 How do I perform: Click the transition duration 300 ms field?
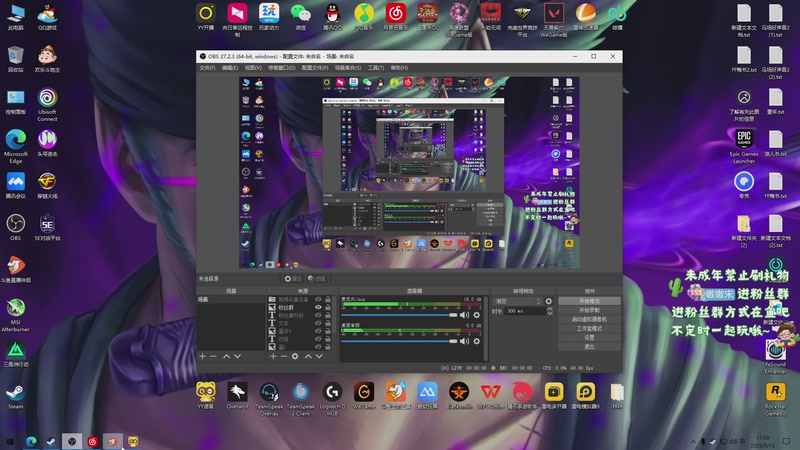tap(525, 311)
